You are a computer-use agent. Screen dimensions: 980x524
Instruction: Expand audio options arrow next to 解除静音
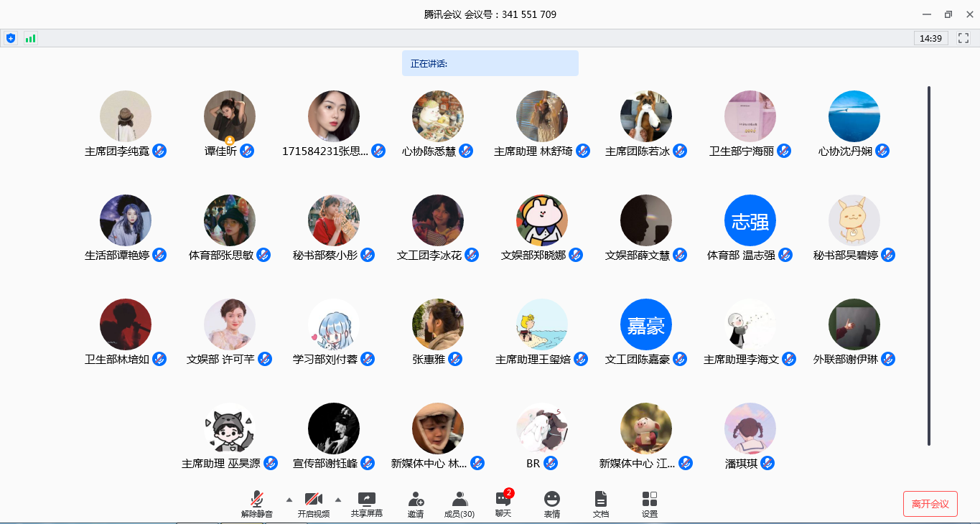[x=289, y=499]
